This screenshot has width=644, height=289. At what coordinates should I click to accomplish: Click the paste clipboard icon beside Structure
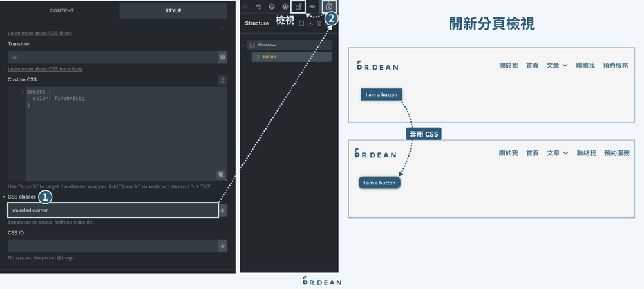tap(301, 23)
